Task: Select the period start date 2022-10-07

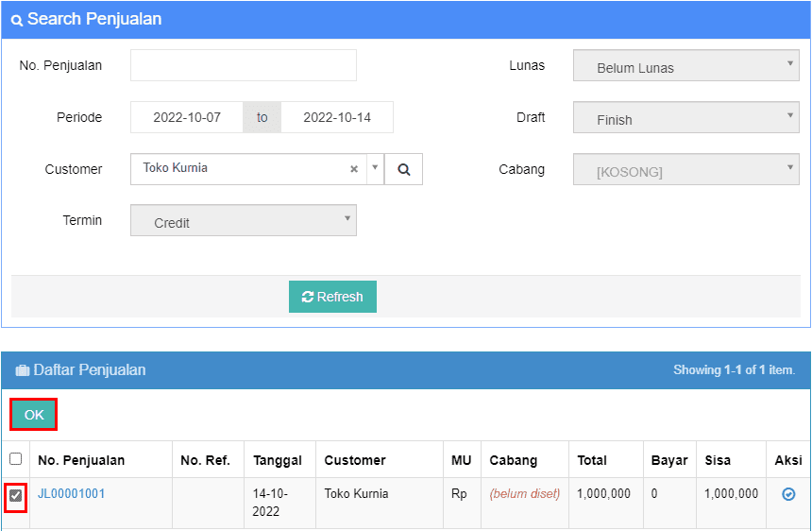Action: pyautogui.click(x=187, y=117)
